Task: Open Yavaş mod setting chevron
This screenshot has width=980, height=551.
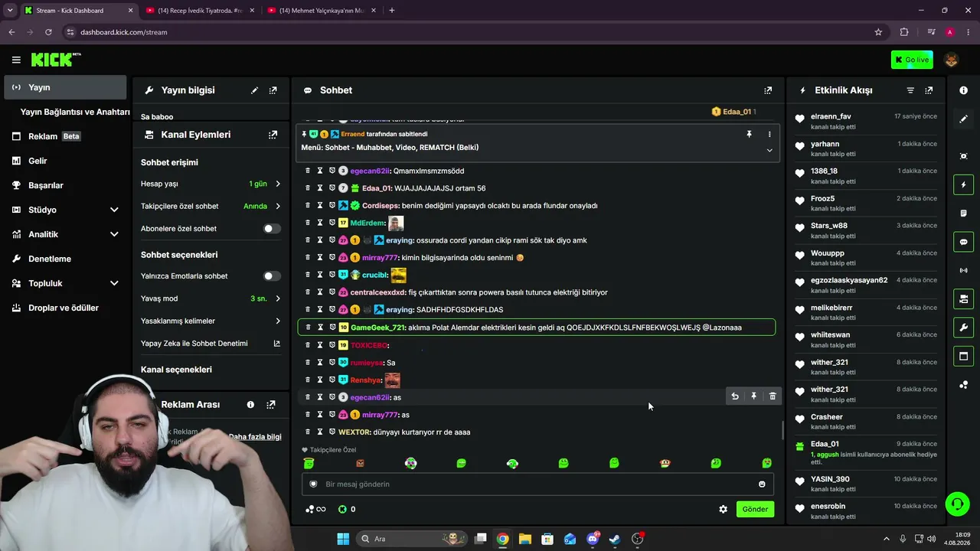Action: [x=277, y=298]
